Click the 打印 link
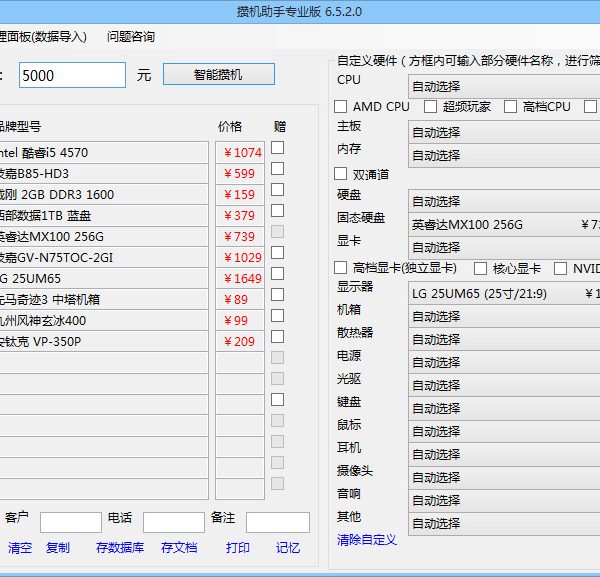This screenshot has width=600, height=577. pyautogui.click(x=238, y=548)
